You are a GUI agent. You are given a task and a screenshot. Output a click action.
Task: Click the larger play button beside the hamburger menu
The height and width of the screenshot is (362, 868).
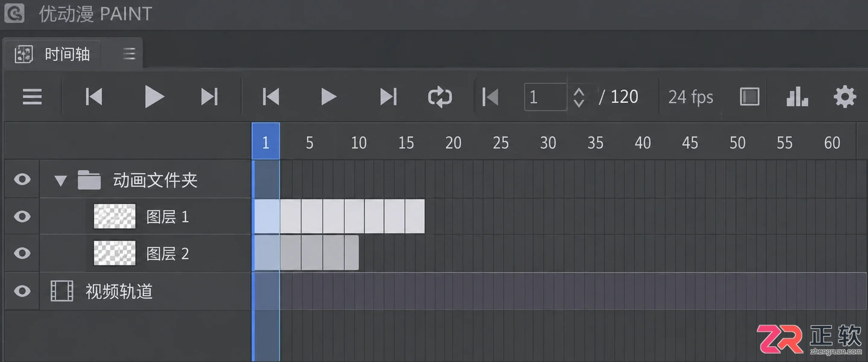point(154,97)
